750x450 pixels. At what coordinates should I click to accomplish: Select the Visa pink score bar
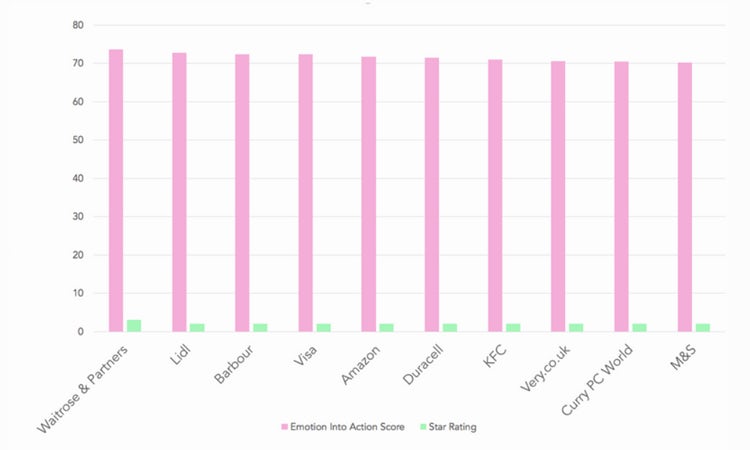[306, 193]
